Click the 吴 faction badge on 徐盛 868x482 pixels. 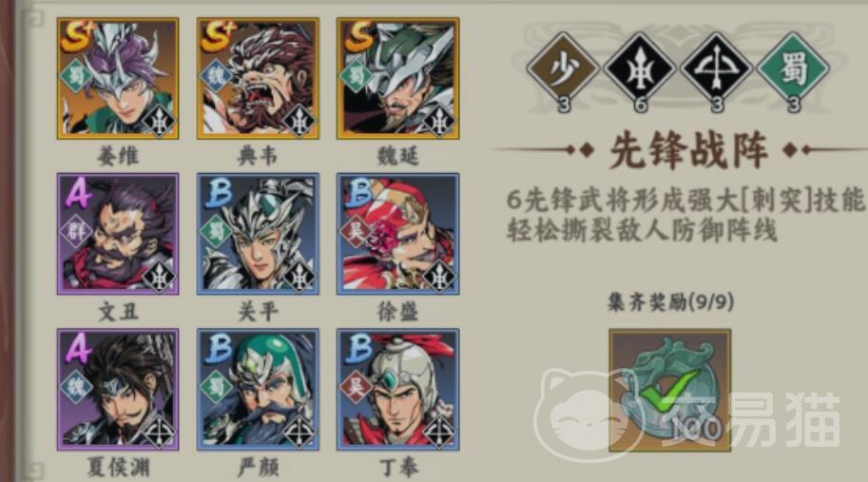click(357, 231)
